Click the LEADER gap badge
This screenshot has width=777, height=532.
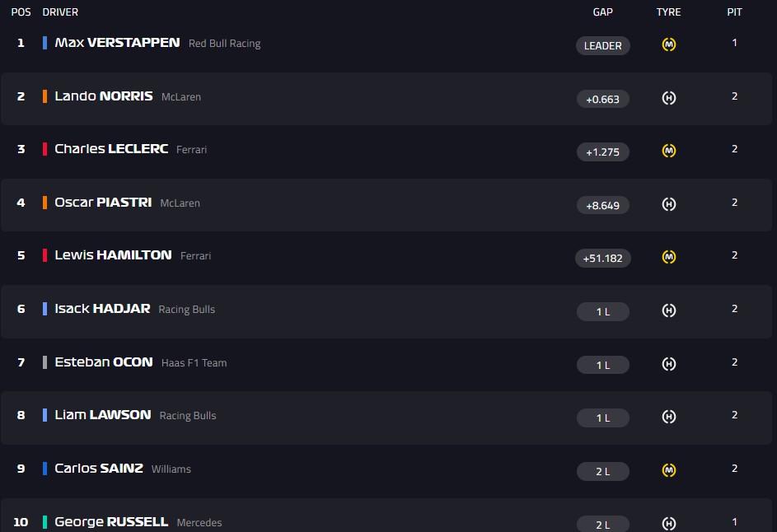(x=603, y=46)
